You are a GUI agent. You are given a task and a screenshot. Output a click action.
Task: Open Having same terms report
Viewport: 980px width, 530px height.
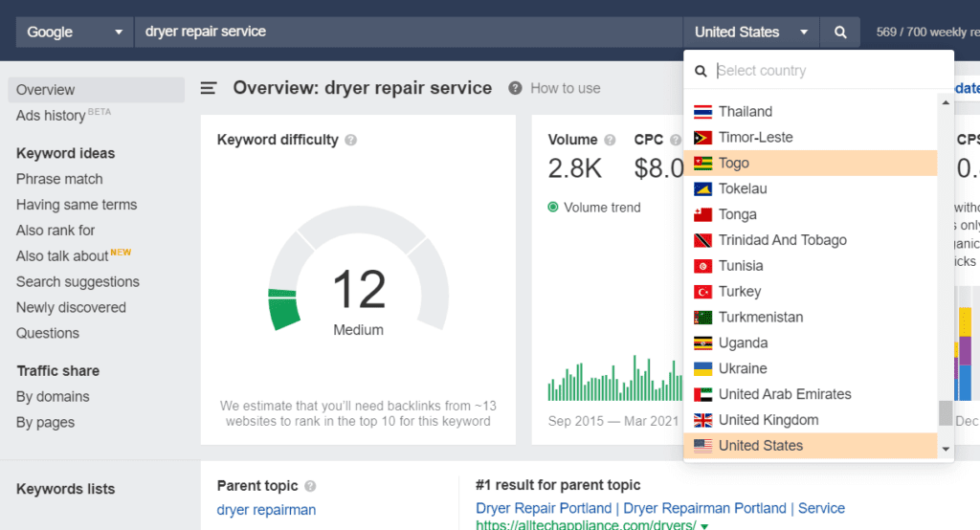click(77, 205)
